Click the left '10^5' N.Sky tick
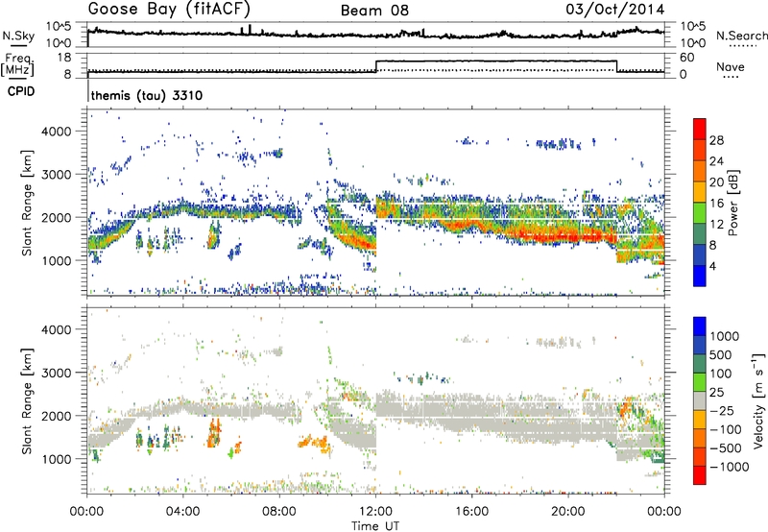Viewport: 768px width, 532px height. coord(59,27)
